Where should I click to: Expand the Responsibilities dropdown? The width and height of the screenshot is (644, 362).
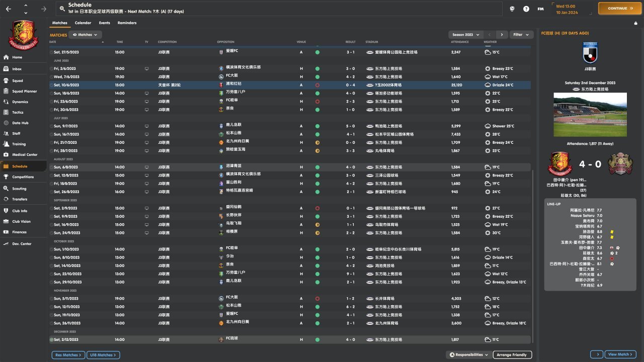(x=468, y=355)
